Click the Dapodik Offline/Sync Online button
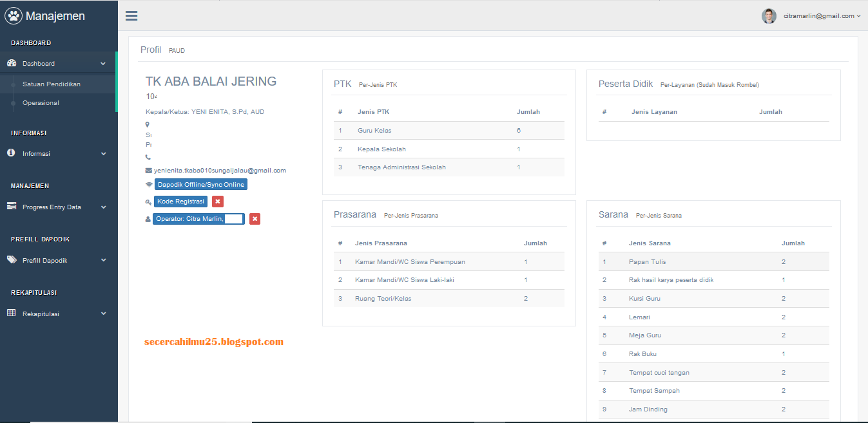This screenshot has width=868, height=423. pos(201,185)
